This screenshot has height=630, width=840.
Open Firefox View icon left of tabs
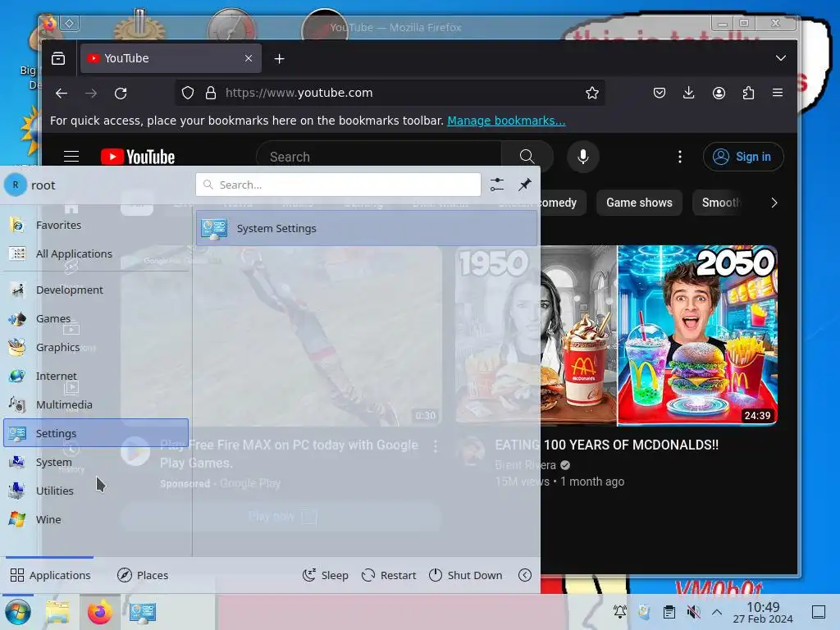click(x=58, y=58)
